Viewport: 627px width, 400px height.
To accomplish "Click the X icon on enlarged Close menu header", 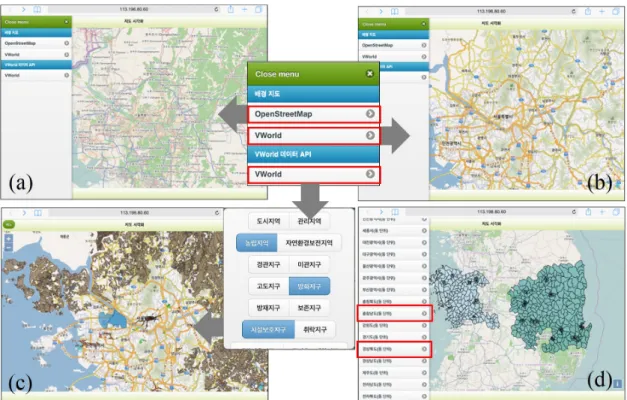I will [370, 74].
